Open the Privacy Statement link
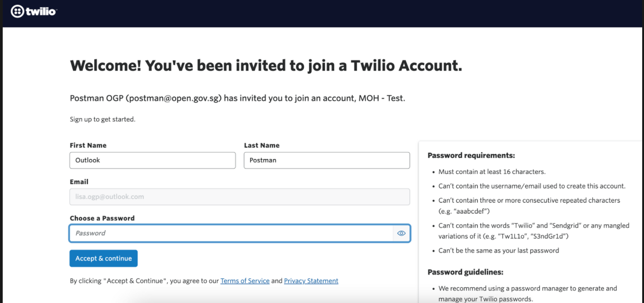 pyautogui.click(x=311, y=281)
